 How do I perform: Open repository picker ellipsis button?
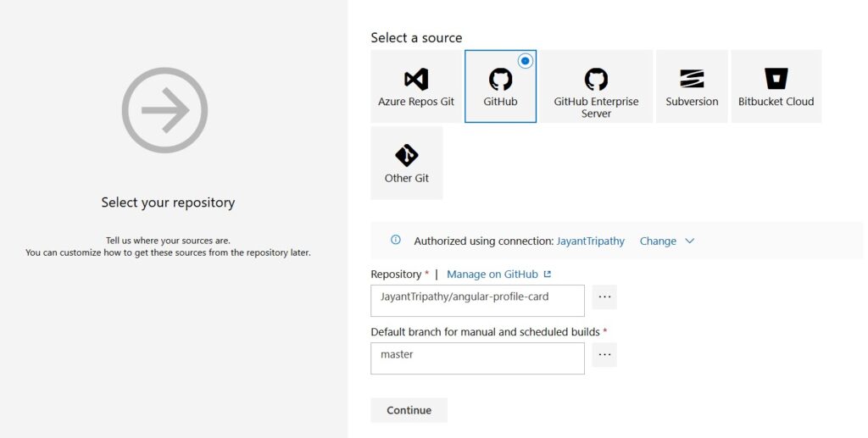(604, 297)
